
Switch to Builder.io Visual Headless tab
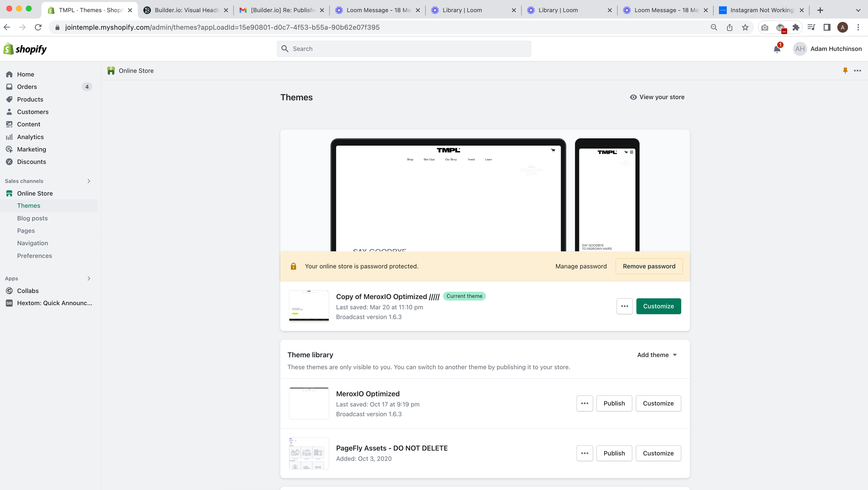tap(185, 10)
